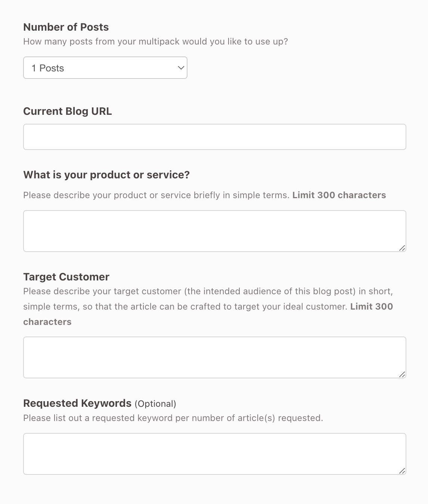Click into the product or service textarea
Screen dimensions: 428x504
click(x=215, y=231)
